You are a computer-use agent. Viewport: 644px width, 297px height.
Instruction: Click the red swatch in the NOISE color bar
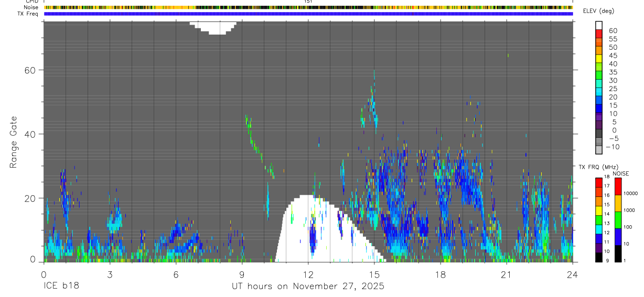point(618,186)
